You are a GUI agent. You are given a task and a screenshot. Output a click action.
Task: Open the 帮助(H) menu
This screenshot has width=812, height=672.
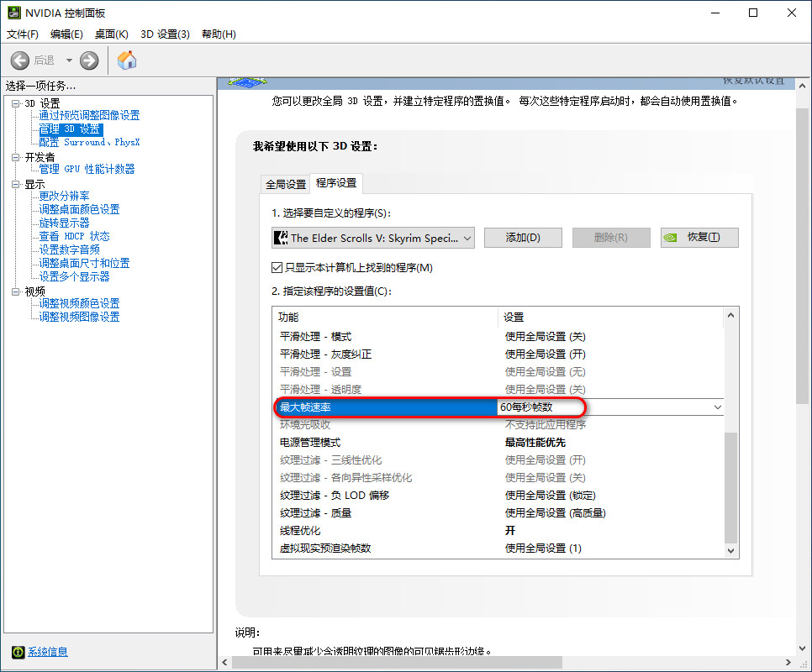click(219, 34)
